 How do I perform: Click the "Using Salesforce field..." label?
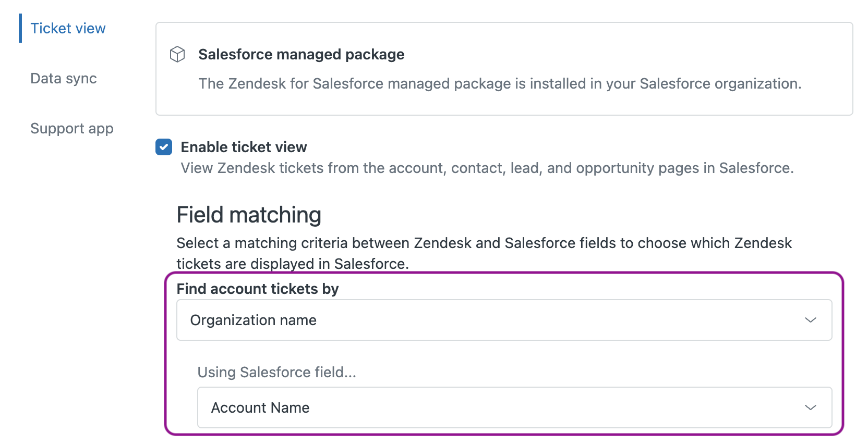276,373
